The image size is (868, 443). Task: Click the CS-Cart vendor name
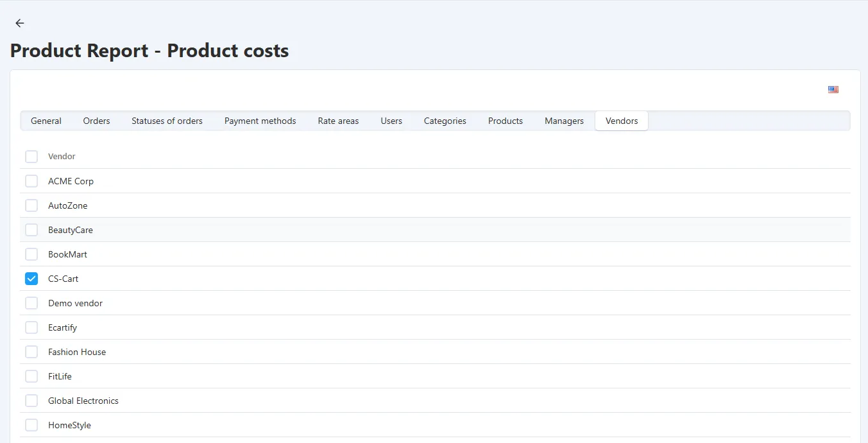tap(64, 279)
